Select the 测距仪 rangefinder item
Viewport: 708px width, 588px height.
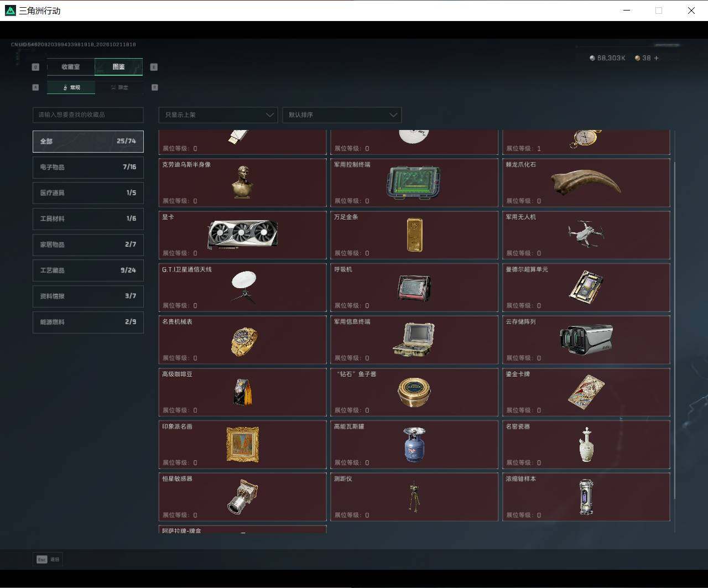[414, 497]
